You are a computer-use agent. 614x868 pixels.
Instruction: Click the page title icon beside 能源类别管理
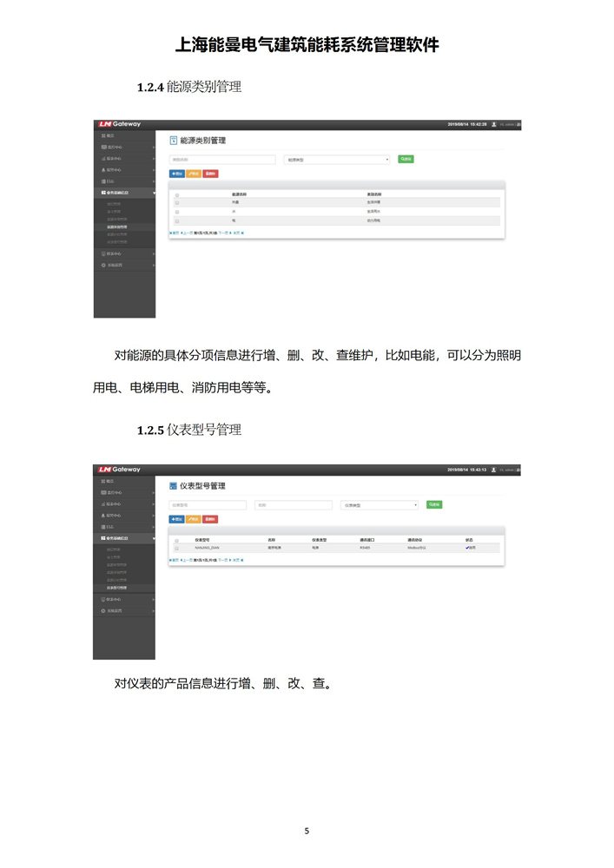(x=173, y=140)
